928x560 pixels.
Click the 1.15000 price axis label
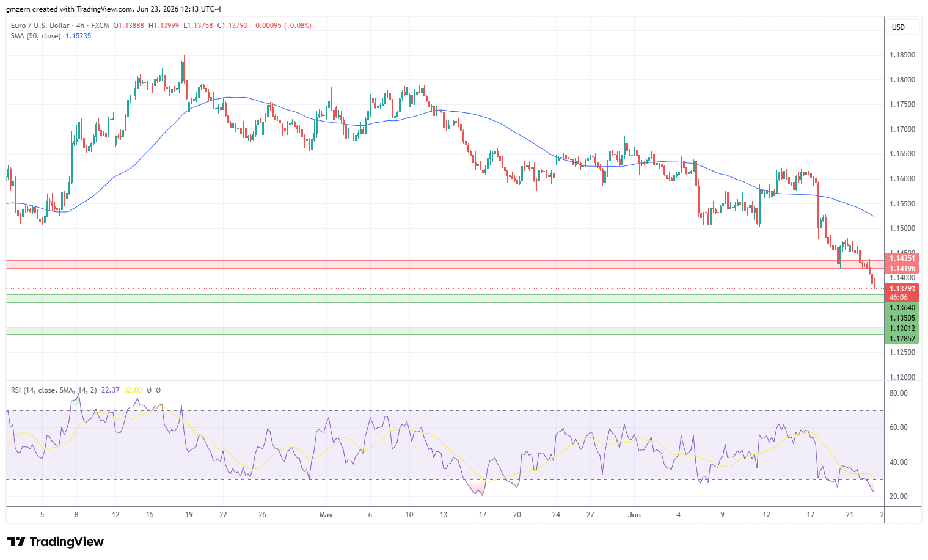coord(902,228)
